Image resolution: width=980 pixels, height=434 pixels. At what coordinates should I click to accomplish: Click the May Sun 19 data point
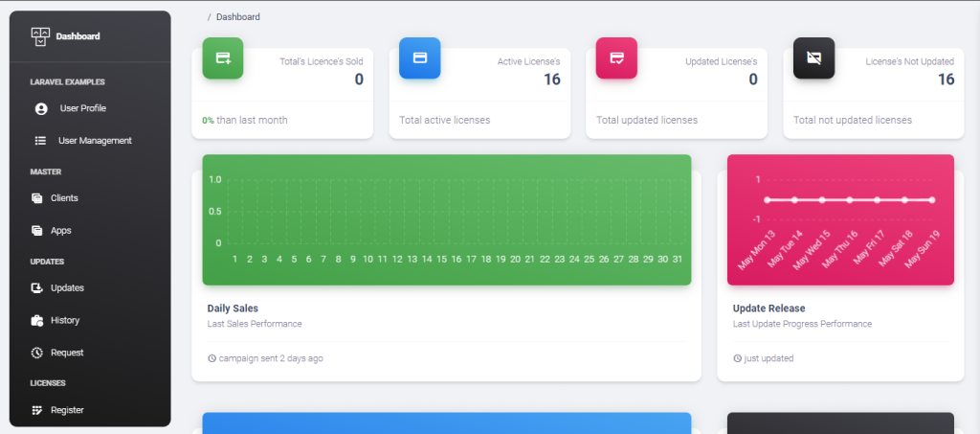tap(932, 200)
